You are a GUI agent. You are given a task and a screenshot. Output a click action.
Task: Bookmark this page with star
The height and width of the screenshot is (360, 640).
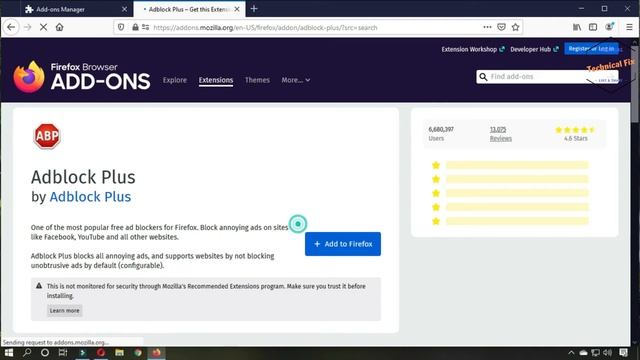pos(516,27)
